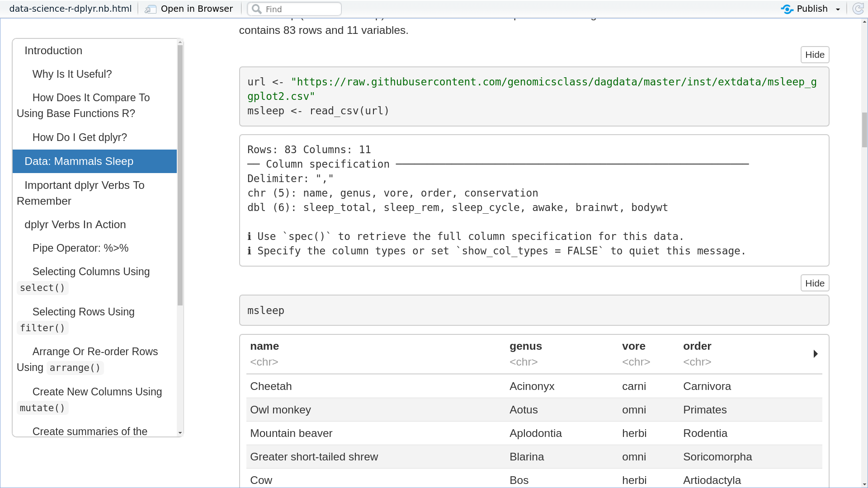Click the Find input field in toolbar
Screen dimensions: 868x488
(294, 9)
